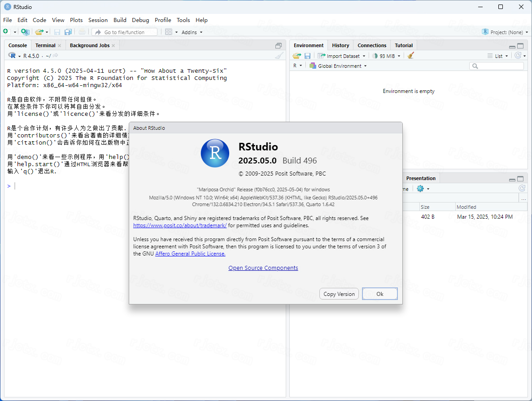The height and width of the screenshot is (401, 532).
Task: Open the Plots menu
Action: (x=76, y=20)
